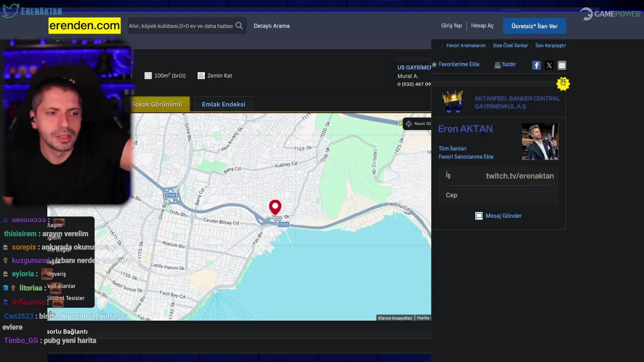Share listing via email envelope icon
The height and width of the screenshot is (362, 644).
(x=562, y=65)
